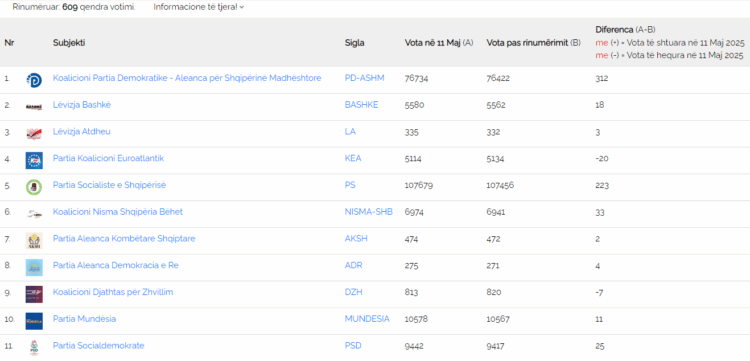This screenshot has height=361, width=750.
Task: Click the Subjekti column header
Action: click(69, 43)
